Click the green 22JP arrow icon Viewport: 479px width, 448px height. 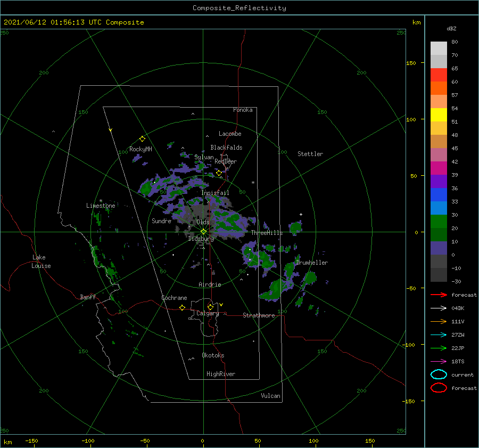pyautogui.click(x=439, y=348)
